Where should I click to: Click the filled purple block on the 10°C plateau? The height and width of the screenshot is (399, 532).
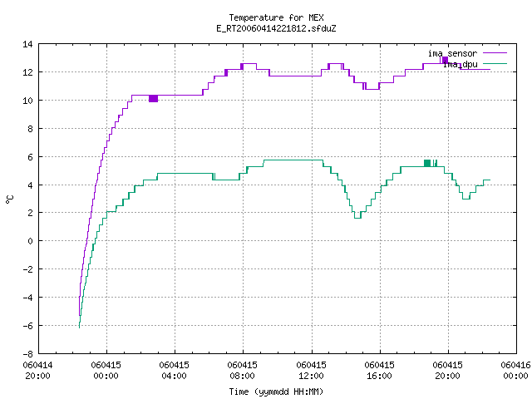153,98
